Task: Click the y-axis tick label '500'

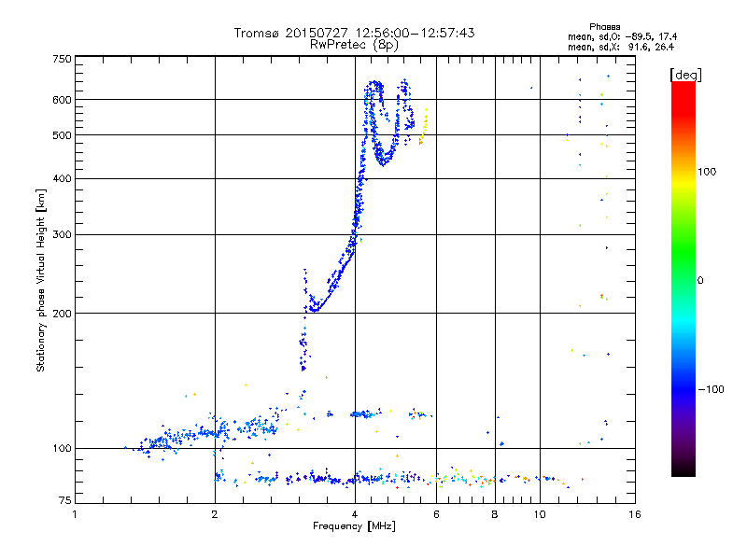Action: click(63, 135)
